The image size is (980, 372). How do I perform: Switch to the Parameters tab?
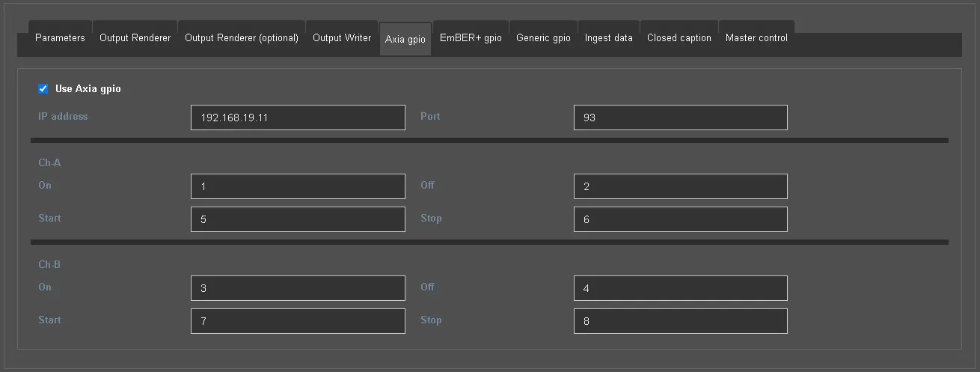click(x=60, y=38)
